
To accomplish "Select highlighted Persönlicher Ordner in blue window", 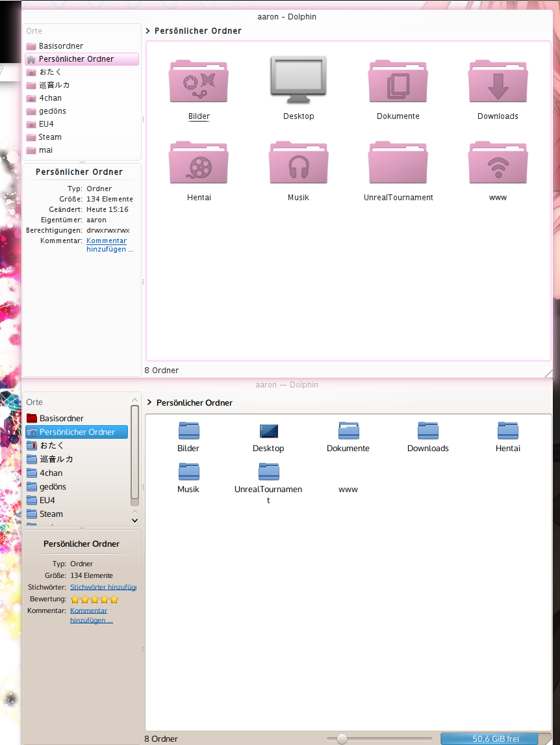I will pyautogui.click(x=77, y=432).
